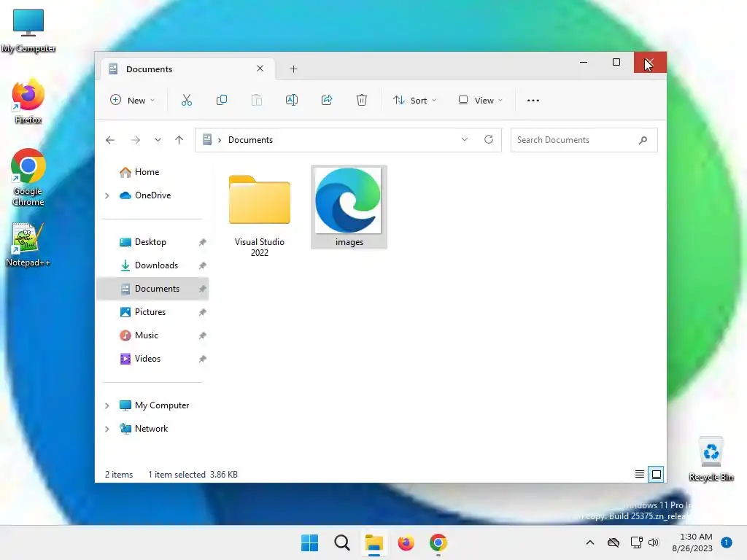The image size is (747, 560).
Task: Add a new tab with plus
Action: [x=293, y=69]
